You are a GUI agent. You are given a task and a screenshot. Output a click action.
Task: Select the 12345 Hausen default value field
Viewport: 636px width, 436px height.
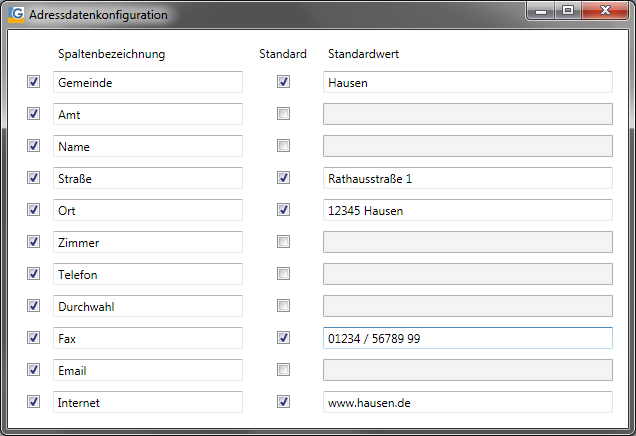pos(467,210)
